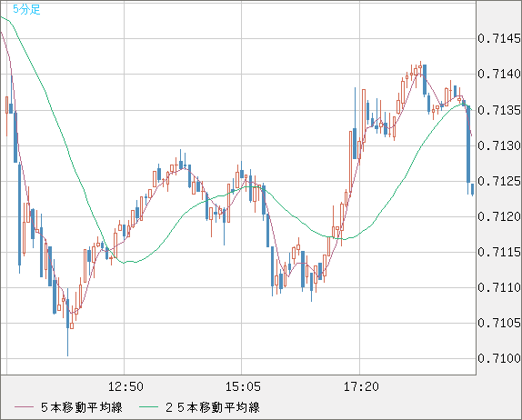522x420 pixels.
Task: Click the 0.7110 price axis label
Action: (x=499, y=287)
